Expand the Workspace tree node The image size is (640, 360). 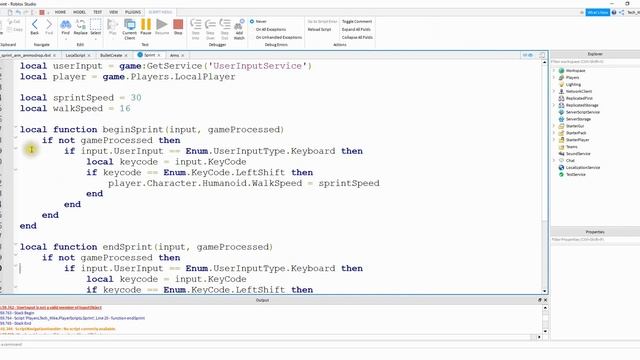(x=554, y=71)
